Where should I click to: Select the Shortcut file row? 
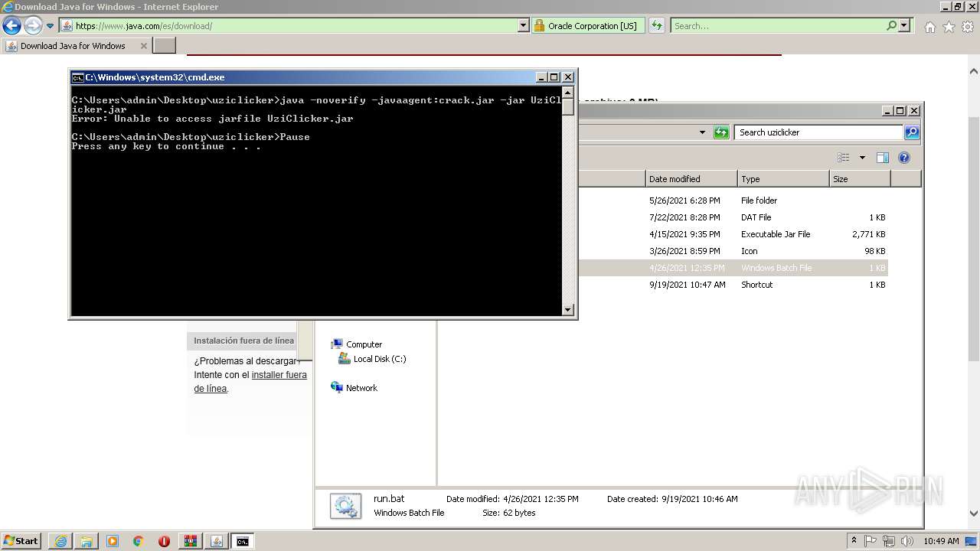[733, 285]
